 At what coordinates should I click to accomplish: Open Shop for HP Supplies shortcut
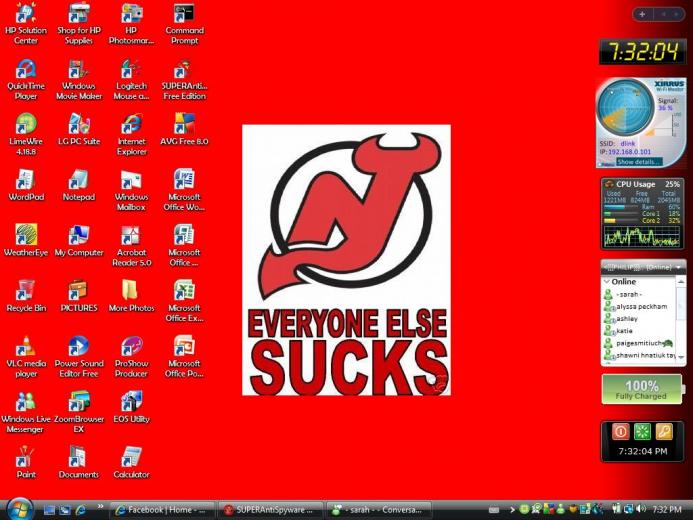(x=79, y=23)
